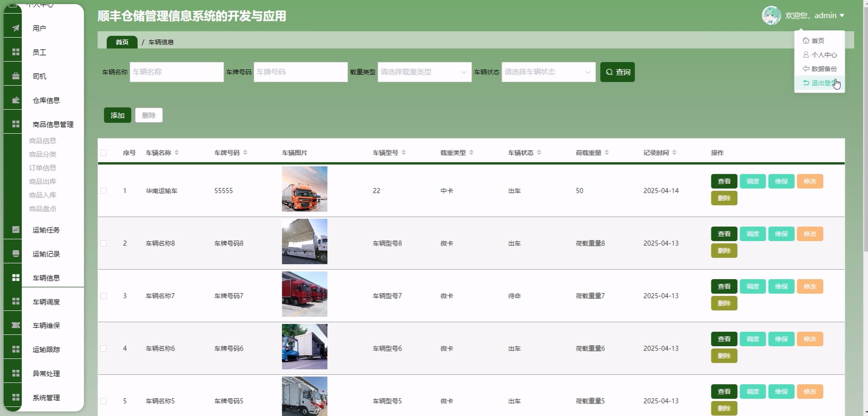Click the briefcase icon beside 司机
The width and height of the screenshot is (868, 416).
pyautogui.click(x=15, y=76)
